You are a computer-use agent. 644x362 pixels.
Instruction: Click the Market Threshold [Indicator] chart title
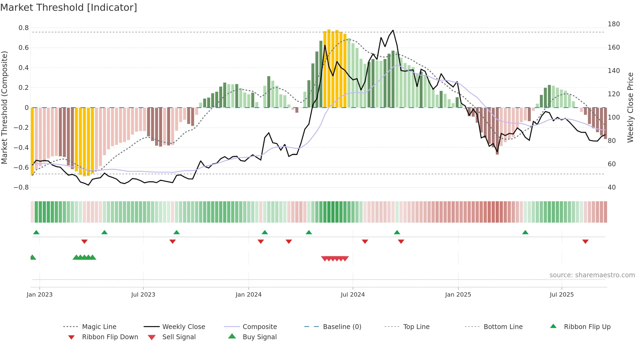click(x=69, y=8)
